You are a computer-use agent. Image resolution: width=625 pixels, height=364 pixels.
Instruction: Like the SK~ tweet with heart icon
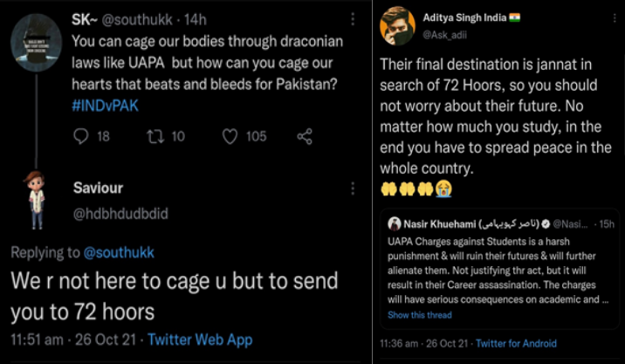pyautogui.click(x=230, y=136)
